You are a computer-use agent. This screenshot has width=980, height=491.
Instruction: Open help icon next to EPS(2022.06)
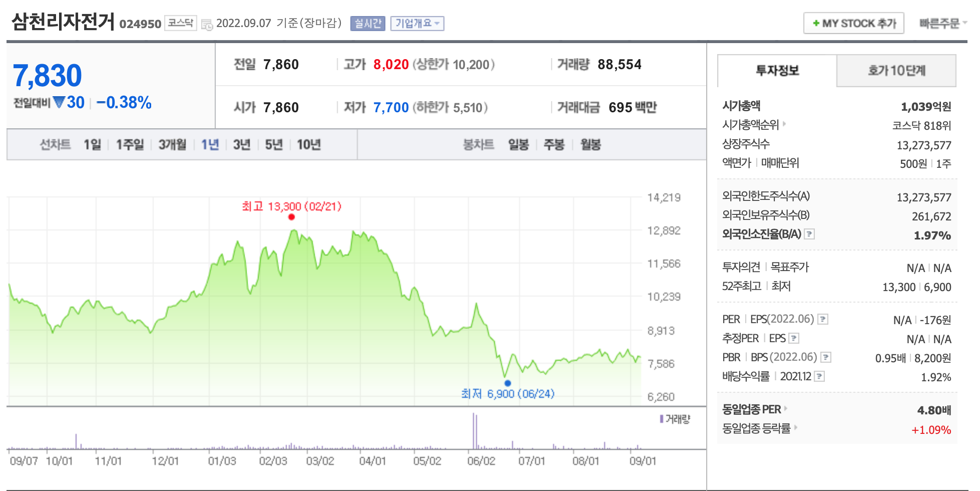pyautogui.click(x=823, y=319)
